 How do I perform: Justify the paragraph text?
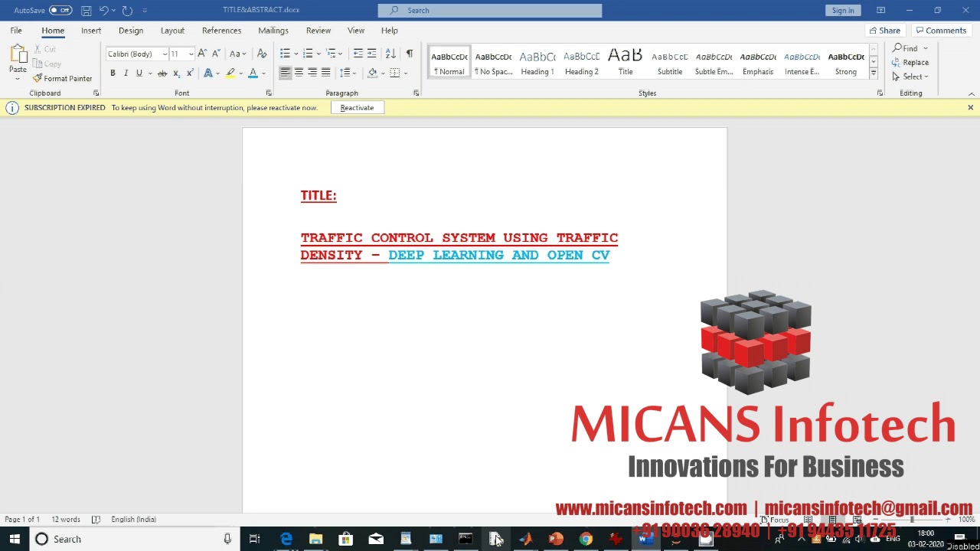pyautogui.click(x=326, y=73)
